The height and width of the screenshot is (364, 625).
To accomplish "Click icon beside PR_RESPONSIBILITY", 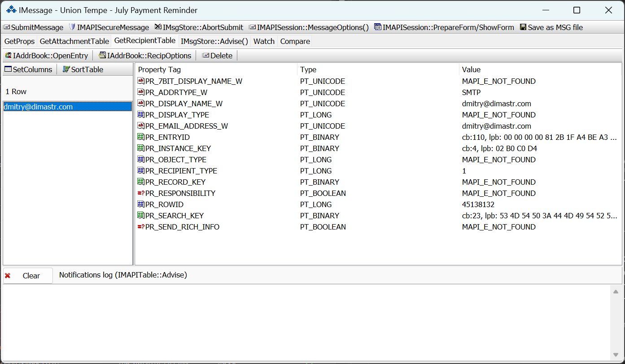I will [141, 193].
